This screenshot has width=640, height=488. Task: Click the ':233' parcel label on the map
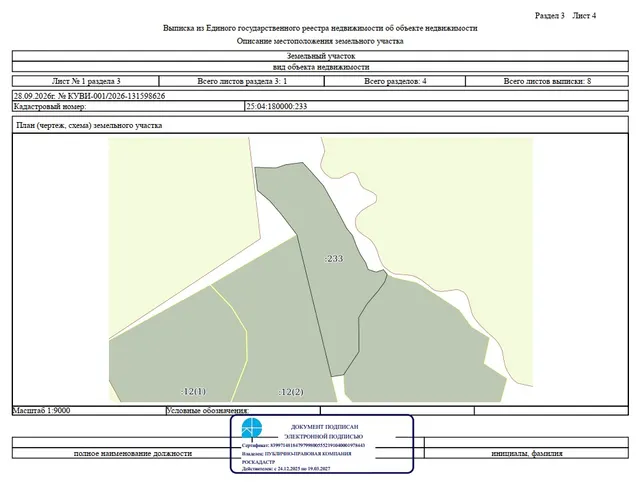click(x=334, y=258)
